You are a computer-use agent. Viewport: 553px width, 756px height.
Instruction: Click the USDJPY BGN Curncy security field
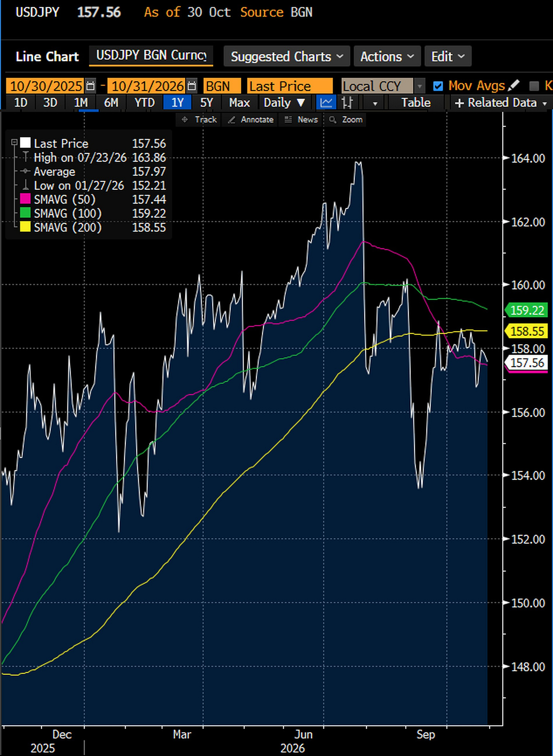tap(151, 56)
